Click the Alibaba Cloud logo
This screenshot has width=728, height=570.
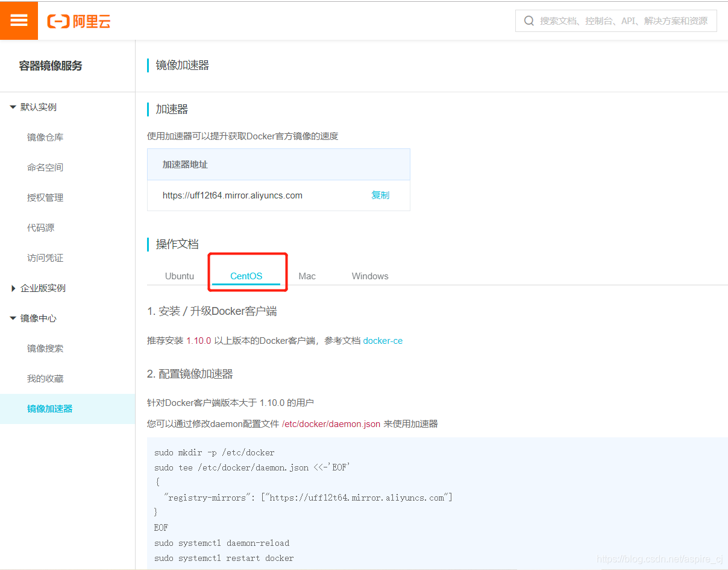tap(79, 22)
